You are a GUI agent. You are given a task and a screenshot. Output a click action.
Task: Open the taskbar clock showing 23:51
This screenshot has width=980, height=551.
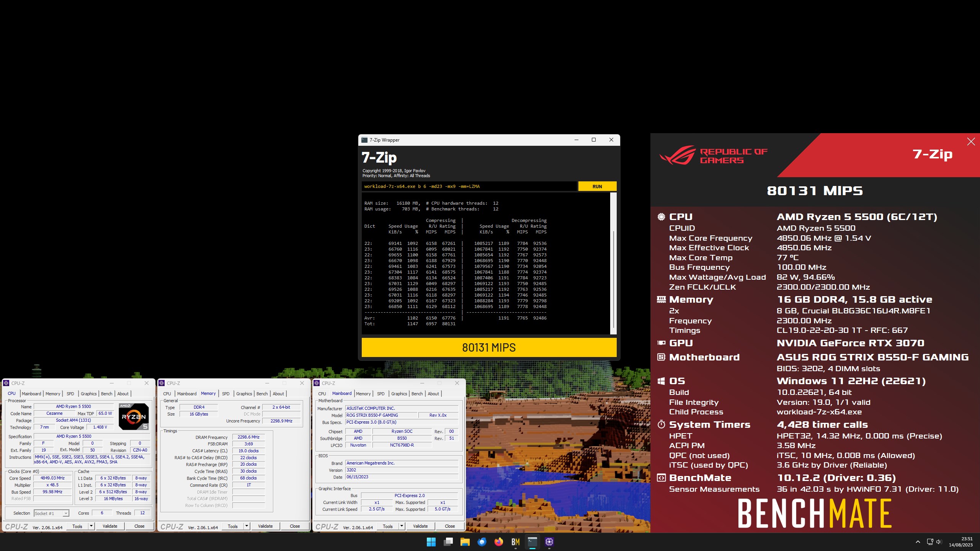[x=961, y=542]
